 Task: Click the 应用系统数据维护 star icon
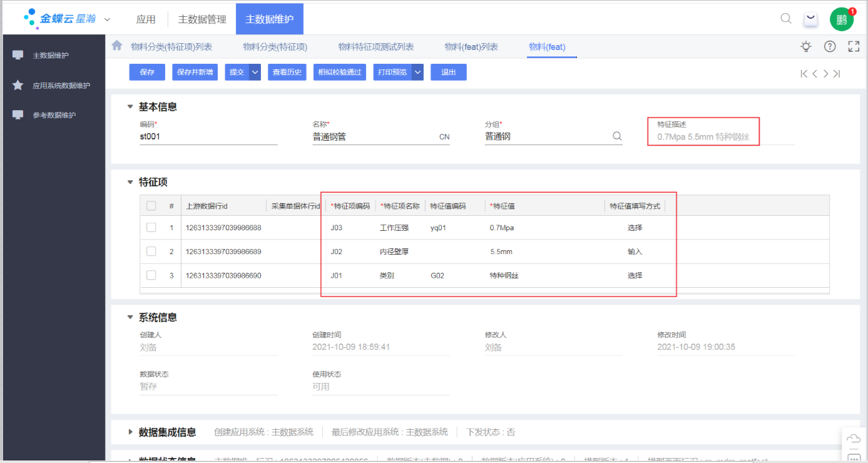18,85
